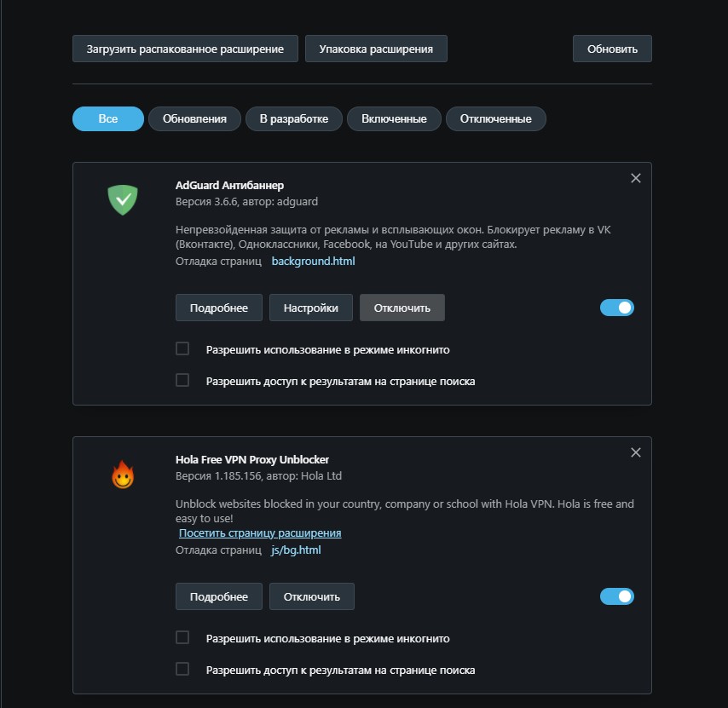Remove AdGuard extension with X icon
The image size is (728, 708).
(x=636, y=178)
